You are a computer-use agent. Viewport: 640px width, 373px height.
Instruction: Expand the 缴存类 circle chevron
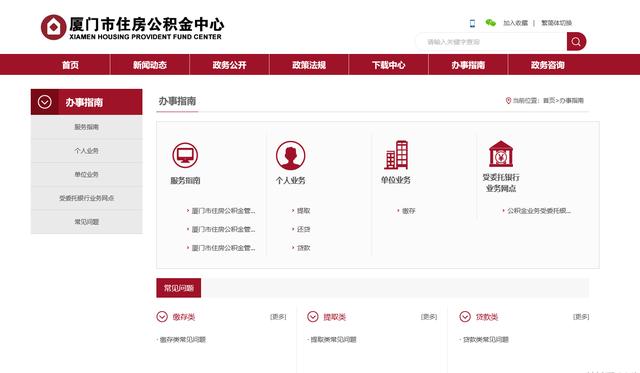coord(162,317)
